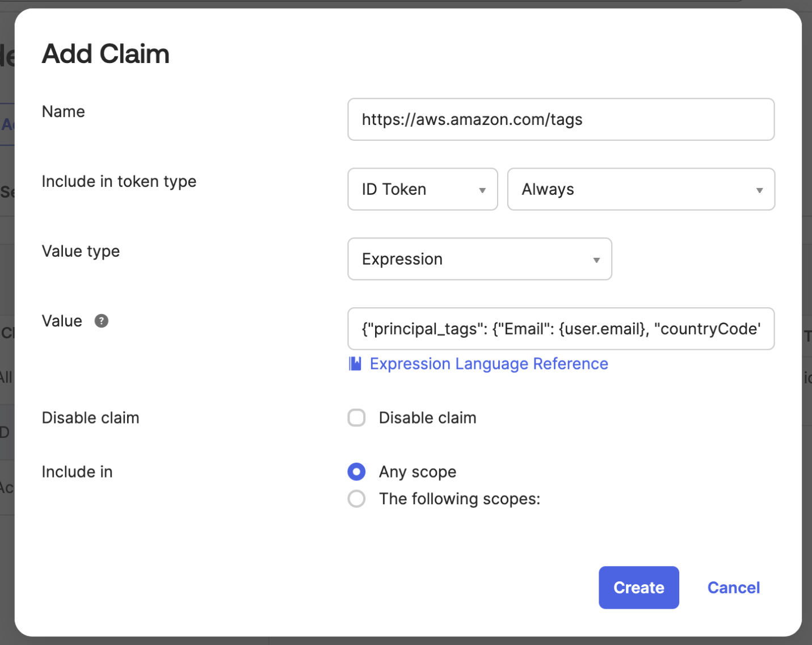
Task: Cancel the Add Claim dialog
Action: tap(733, 588)
